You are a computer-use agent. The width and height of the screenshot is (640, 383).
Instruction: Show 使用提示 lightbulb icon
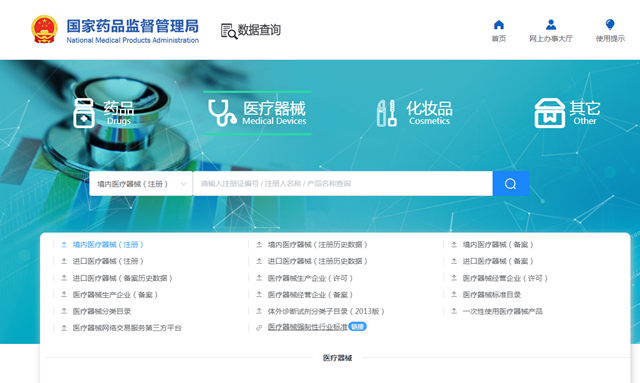pyautogui.click(x=610, y=24)
